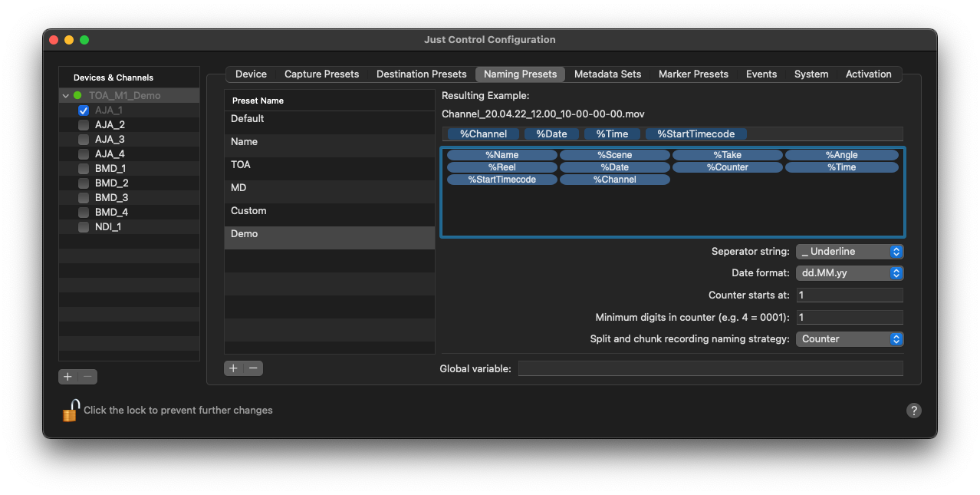Click %Date token in the available tokens box
Screen dimensions: 980x495
click(615, 167)
